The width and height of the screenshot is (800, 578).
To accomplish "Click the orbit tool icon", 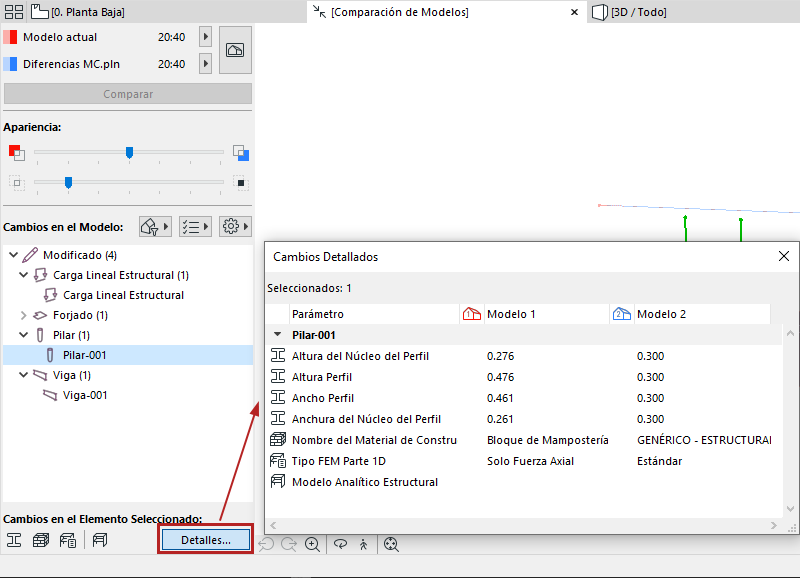I will pyautogui.click(x=340, y=544).
